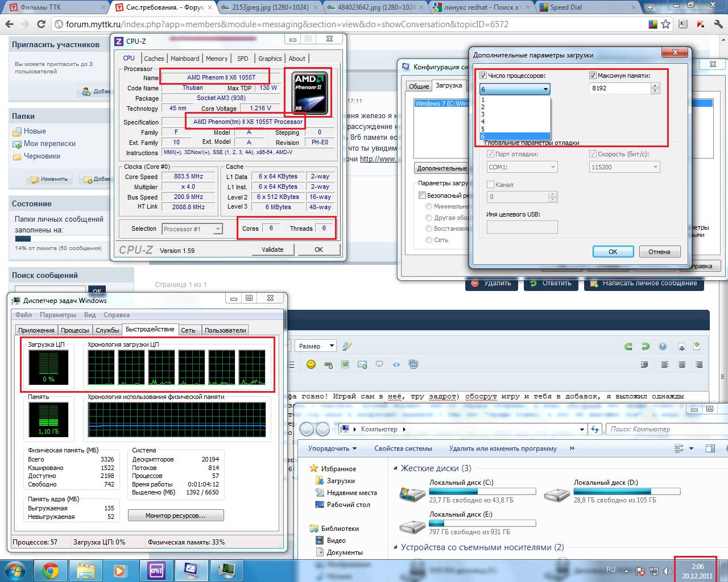Click the Validate button in CPU-Z
The image size is (728, 582).
coord(272,250)
